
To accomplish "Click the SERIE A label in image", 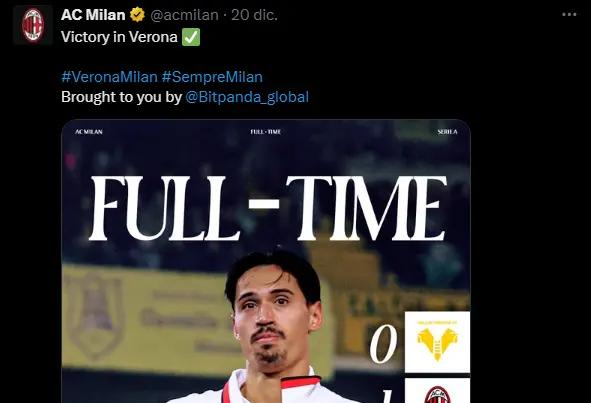I will pyautogui.click(x=447, y=132).
